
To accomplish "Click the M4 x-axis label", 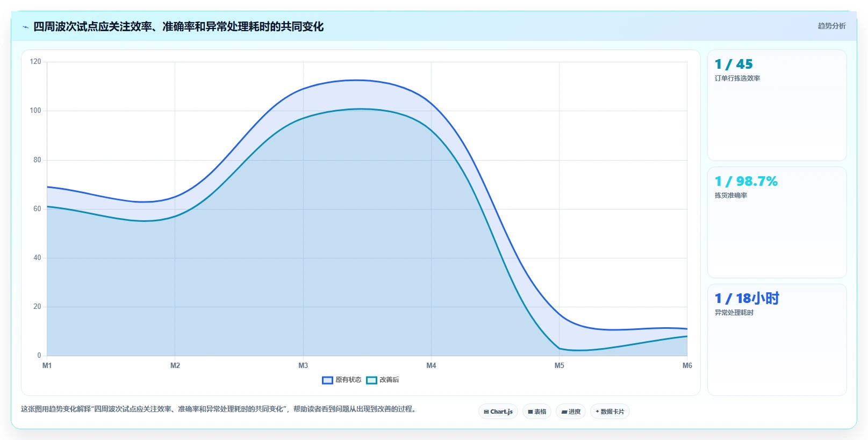I will coord(431,365).
